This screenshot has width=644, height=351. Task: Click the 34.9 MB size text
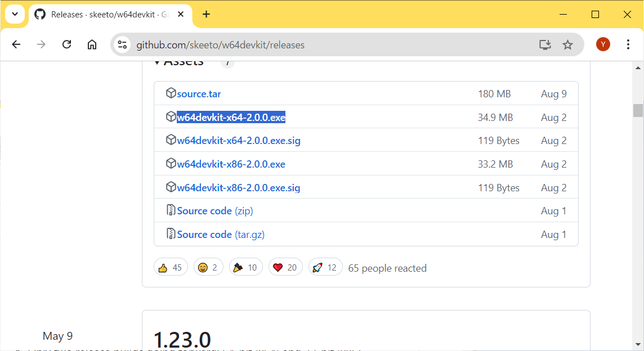click(495, 118)
